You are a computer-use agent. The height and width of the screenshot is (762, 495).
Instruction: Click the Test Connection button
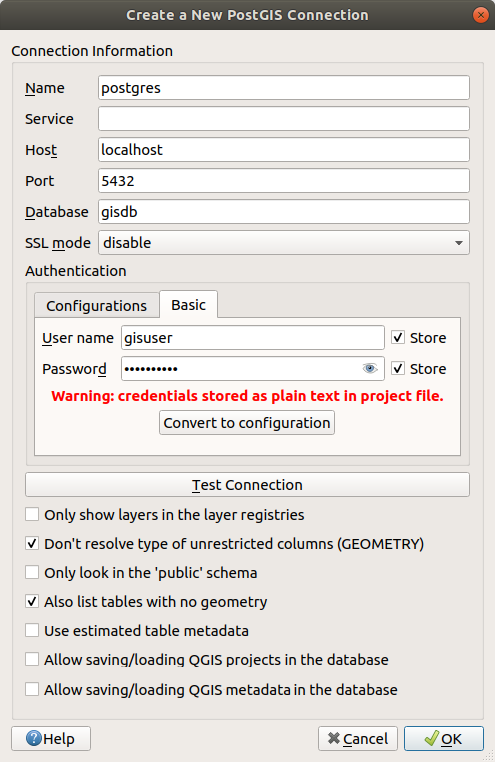pos(247,485)
